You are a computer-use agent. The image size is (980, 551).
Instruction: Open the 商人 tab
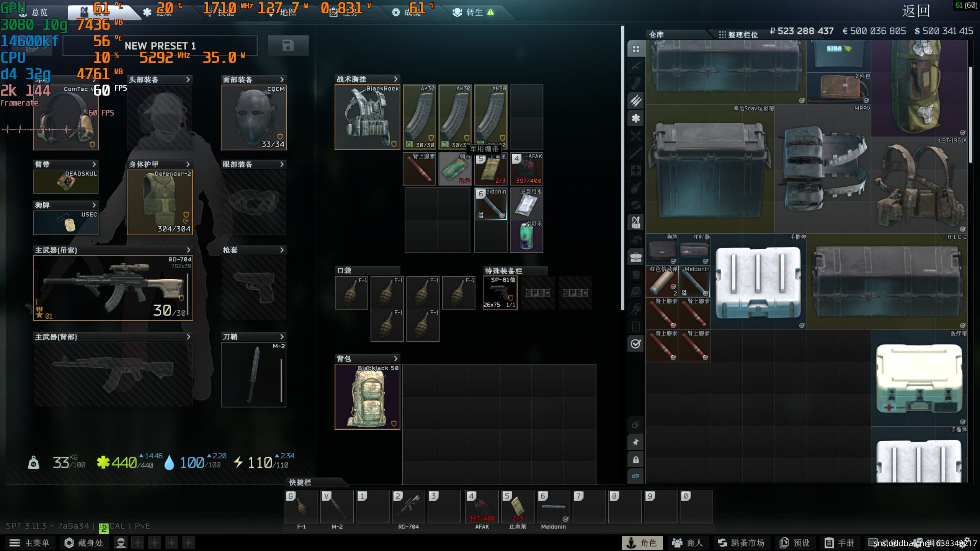click(x=688, y=543)
